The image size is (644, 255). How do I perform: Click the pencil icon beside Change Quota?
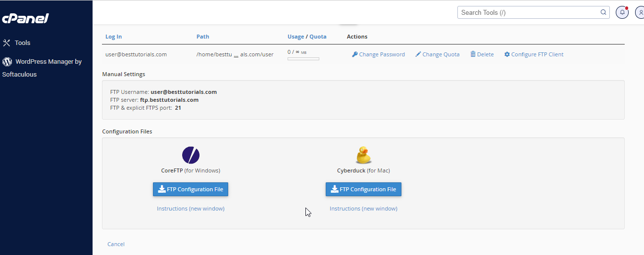[x=418, y=54]
